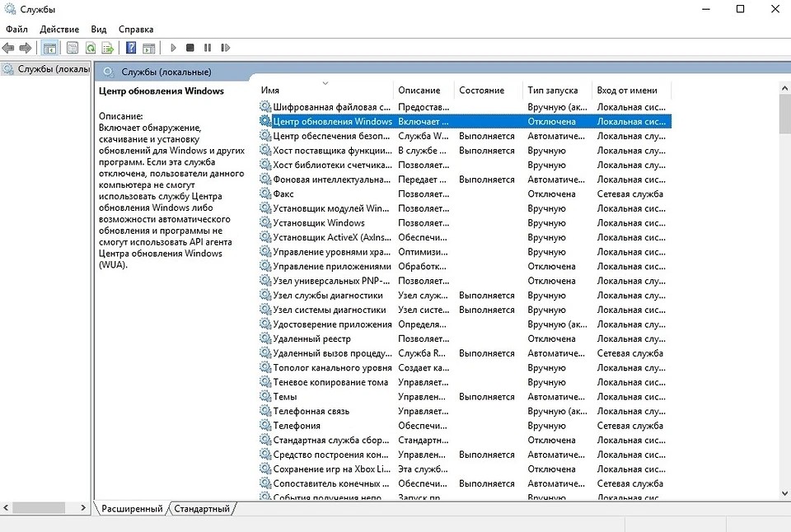The image size is (791, 532).
Task: Open the Справка menu
Action: (136, 29)
